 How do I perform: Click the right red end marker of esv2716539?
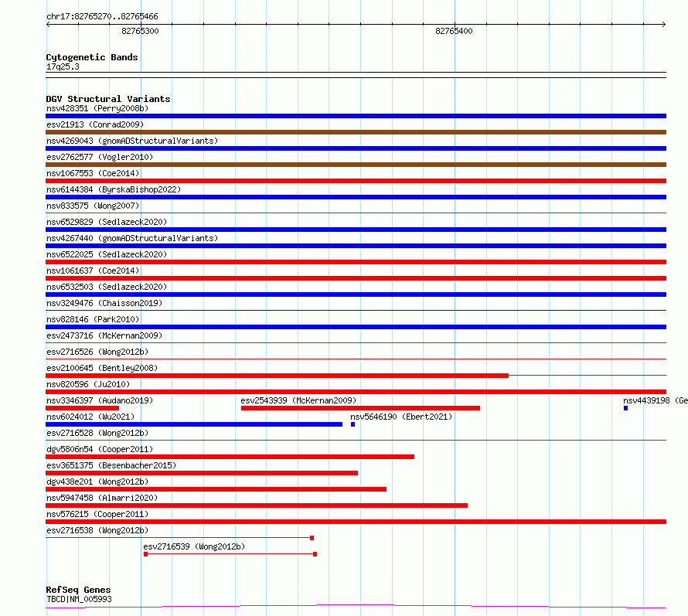[x=315, y=554]
